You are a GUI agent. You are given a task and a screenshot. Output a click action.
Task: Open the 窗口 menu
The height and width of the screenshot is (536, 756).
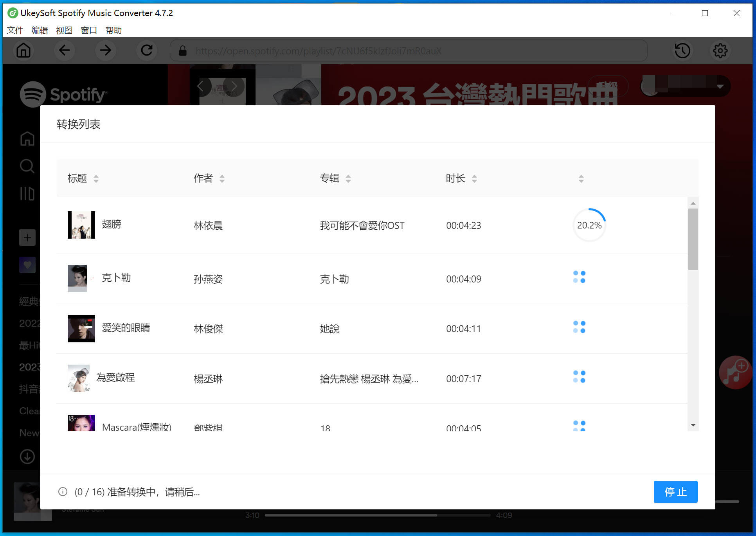point(89,30)
